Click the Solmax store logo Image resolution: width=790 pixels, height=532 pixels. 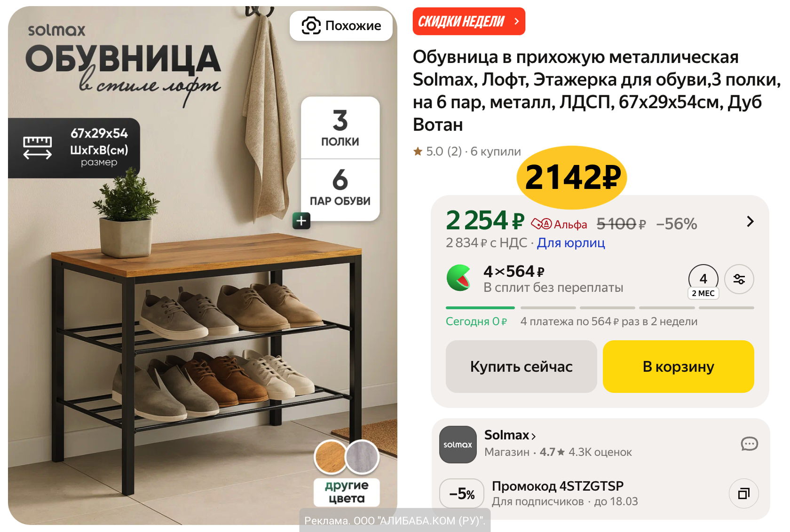click(x=458, y=445)
